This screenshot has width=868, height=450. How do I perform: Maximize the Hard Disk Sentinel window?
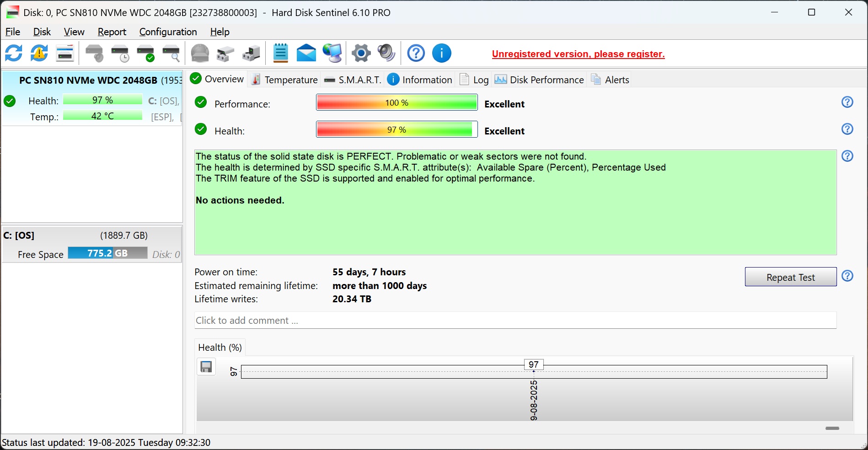812,12
